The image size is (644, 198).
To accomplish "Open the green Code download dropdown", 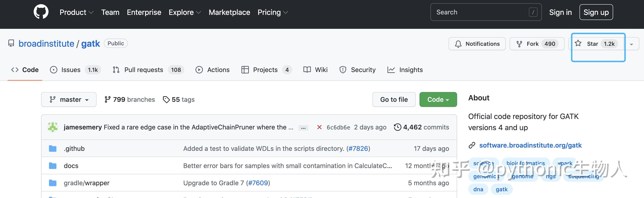I will tap(438, 99).
